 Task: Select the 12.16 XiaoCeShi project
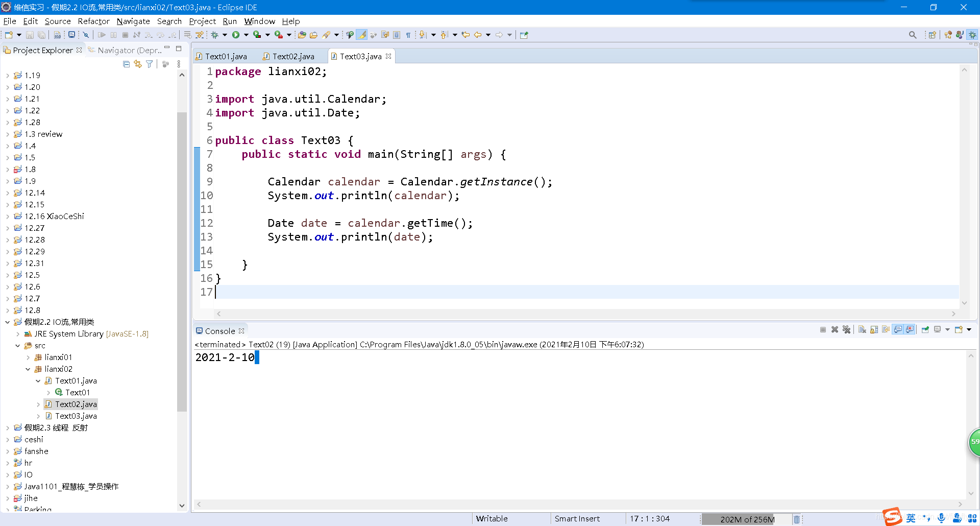54,217
